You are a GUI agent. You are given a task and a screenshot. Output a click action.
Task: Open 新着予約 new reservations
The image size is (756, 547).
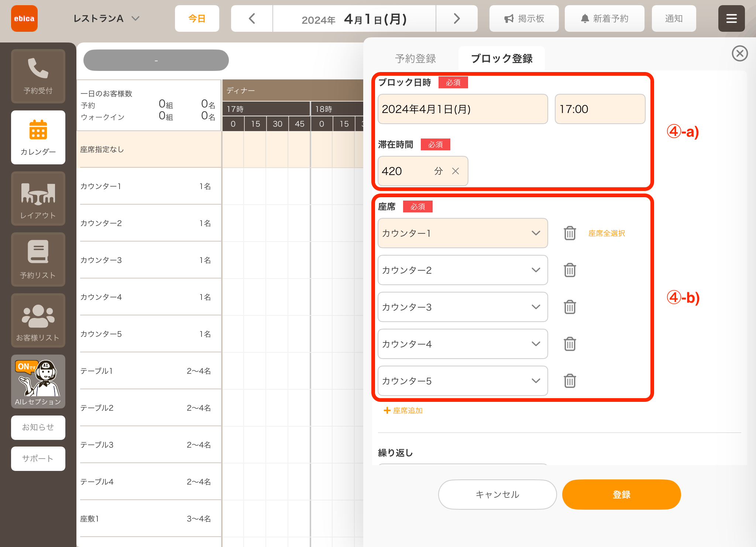[604, 18]
